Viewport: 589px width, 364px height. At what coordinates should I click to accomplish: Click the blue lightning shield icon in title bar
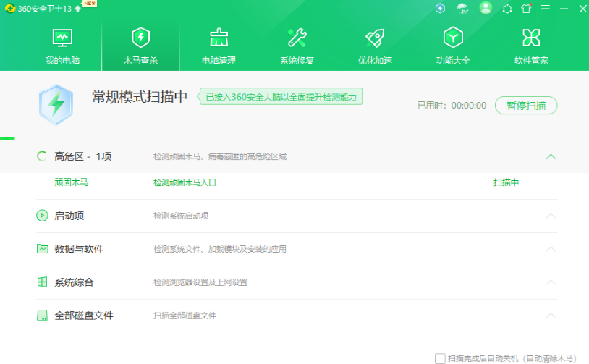pos(440,9)
